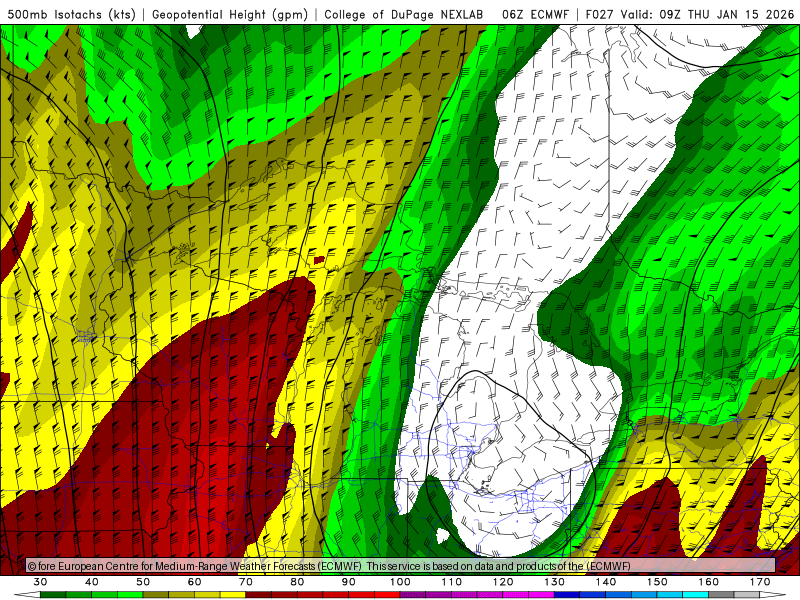This screenshot has height=600, width=800.
Task: Click the legend value 50
Action: 143,582
